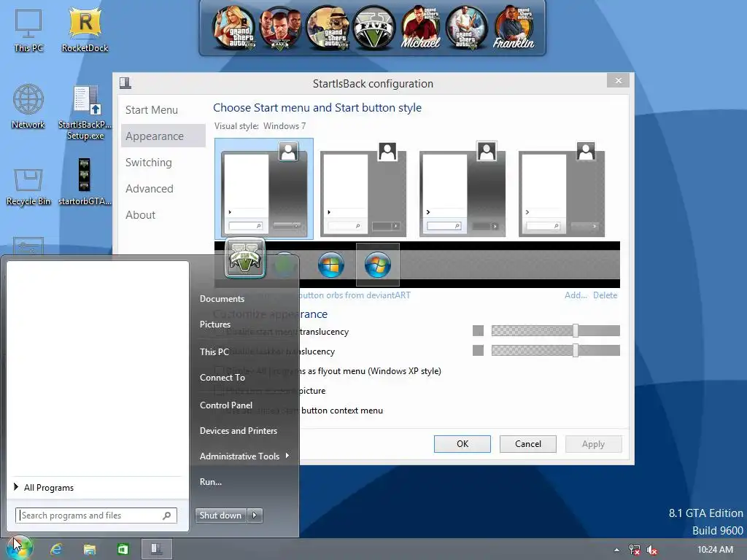Screen dimensions: 747x560
Task: Open Devices and Printers in Start menu
Action: [x=239, y=431]
